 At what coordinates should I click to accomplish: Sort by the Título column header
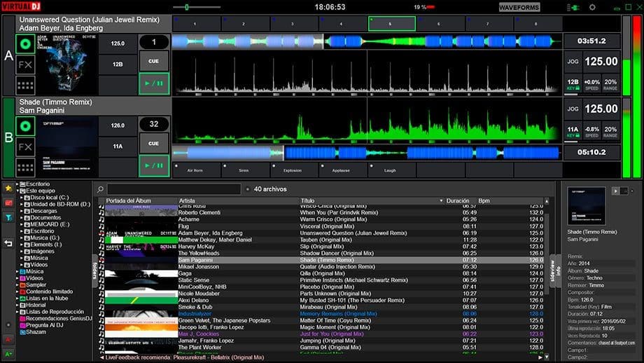click(x=372, y=200)
